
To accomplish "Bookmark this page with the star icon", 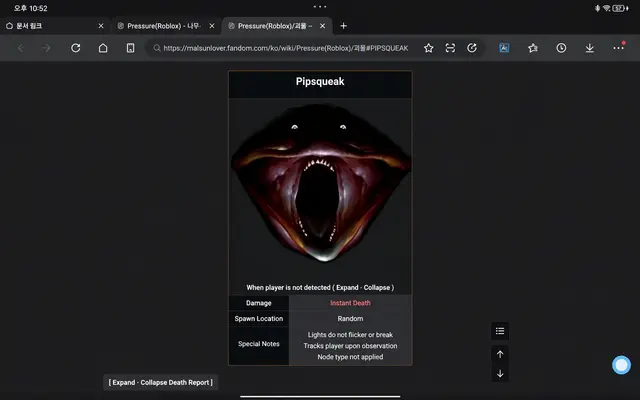I will pyautogui.click(x=428, y=48).
